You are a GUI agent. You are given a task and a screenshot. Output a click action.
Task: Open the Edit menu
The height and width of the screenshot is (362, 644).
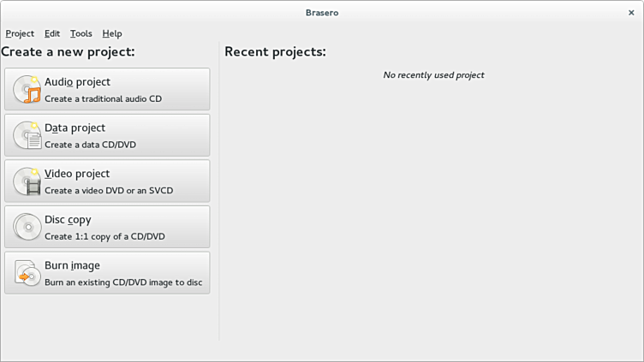pos(52,33)
